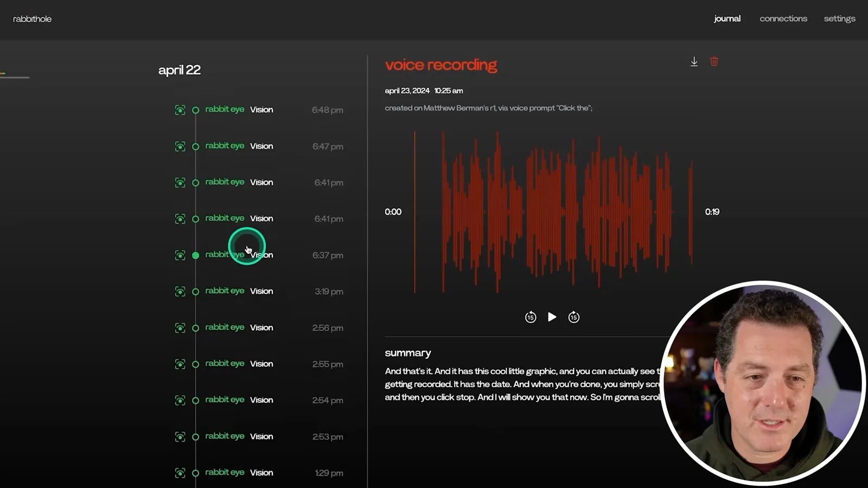Screen dimensions: 868x488
Task: Click rabbit eye icon for 1:29 pm entry
Action: pos(180,473)
